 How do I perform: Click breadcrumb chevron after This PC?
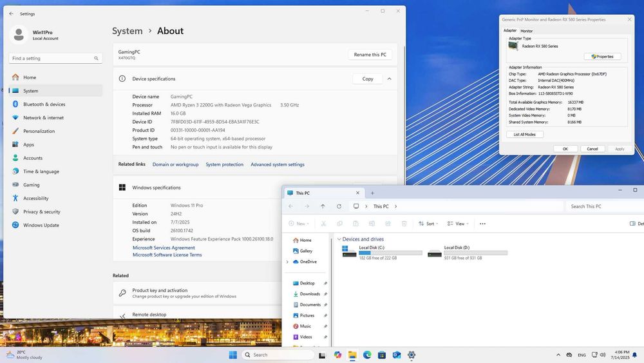tap(395, 206)
